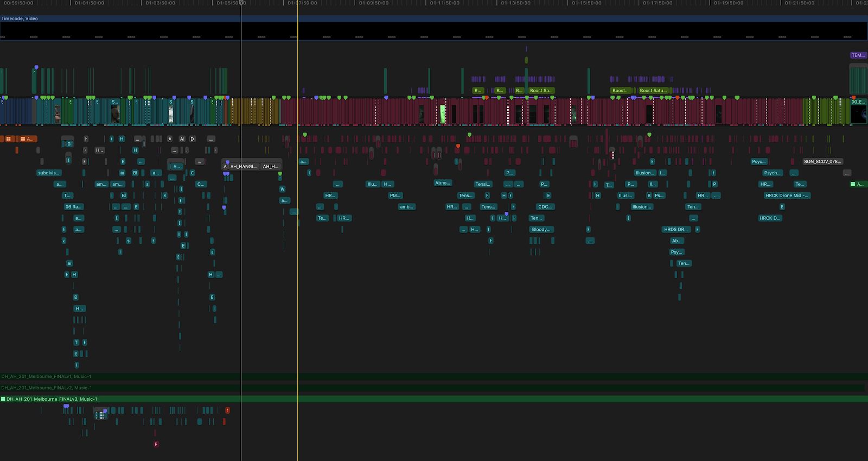The height and width of the screenshot is (461, 868).
Task: Select the "HRDS DR..." audio clip
Action: [676, 230]
